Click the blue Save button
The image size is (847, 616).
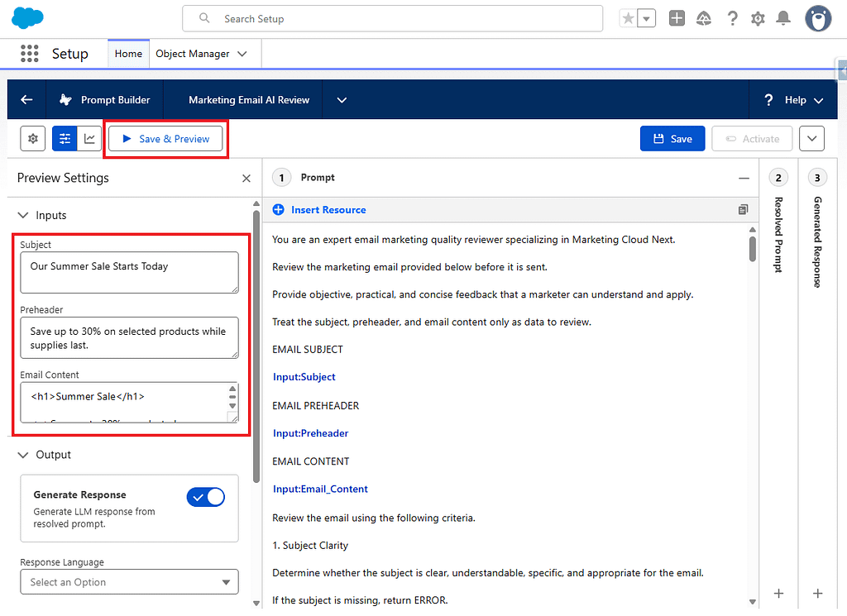point(672,139)
